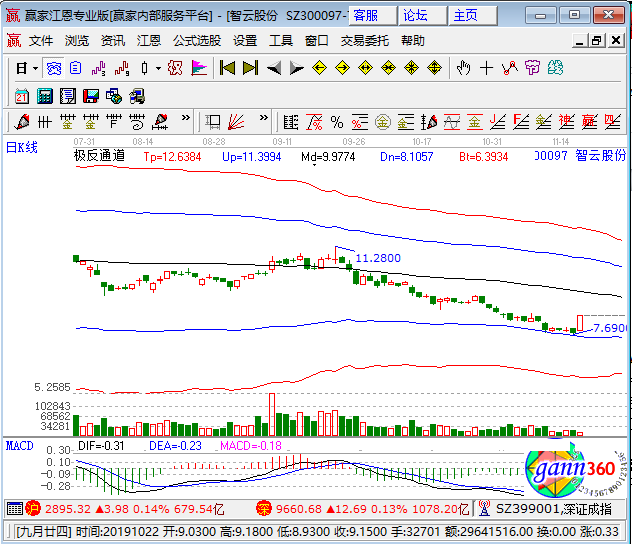
Task: Expand the candlestick chart type dropdown arrow
Action: coord(158,69)
